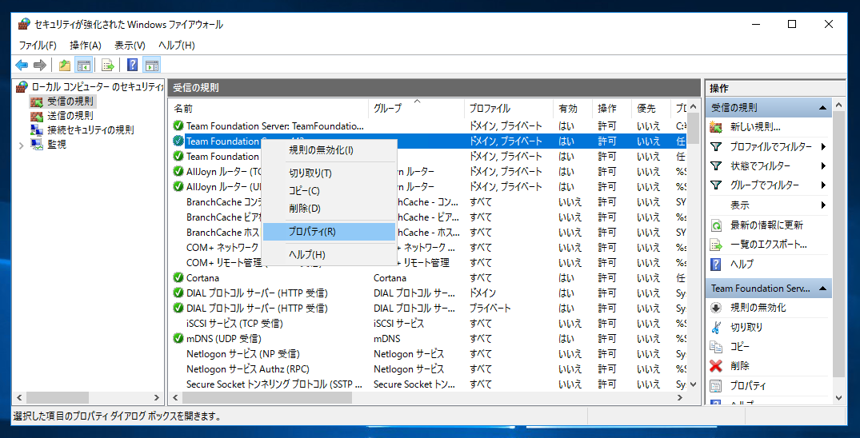Screen dimensions: 860x438
Task: Open 状態でフィルター submenu
Action: [759, 166]
